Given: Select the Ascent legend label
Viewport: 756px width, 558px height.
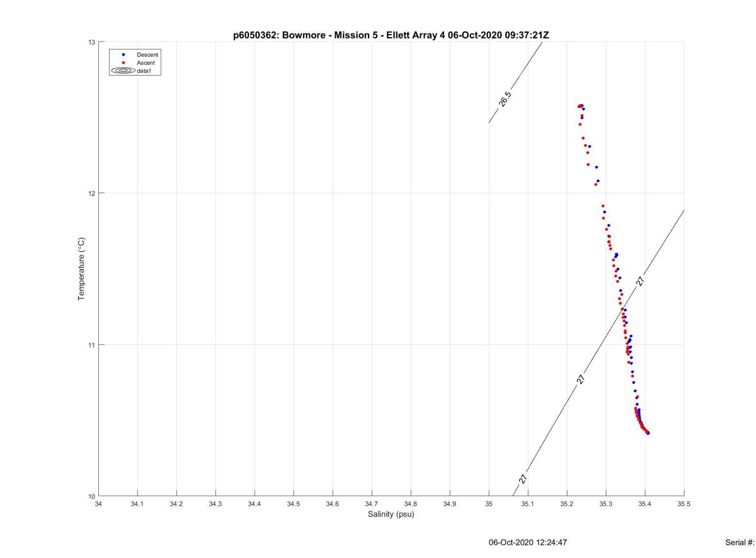Looking at the screenshot, I should [146, 63].
